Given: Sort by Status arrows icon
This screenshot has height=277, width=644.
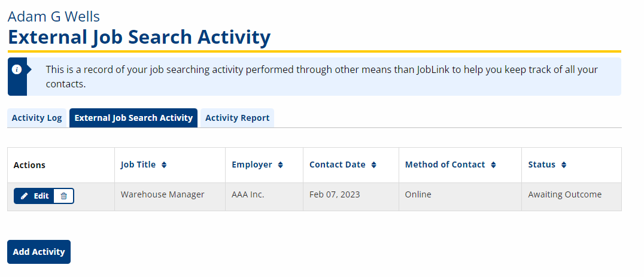Looking at the screenshot, I should click(564, 165).
